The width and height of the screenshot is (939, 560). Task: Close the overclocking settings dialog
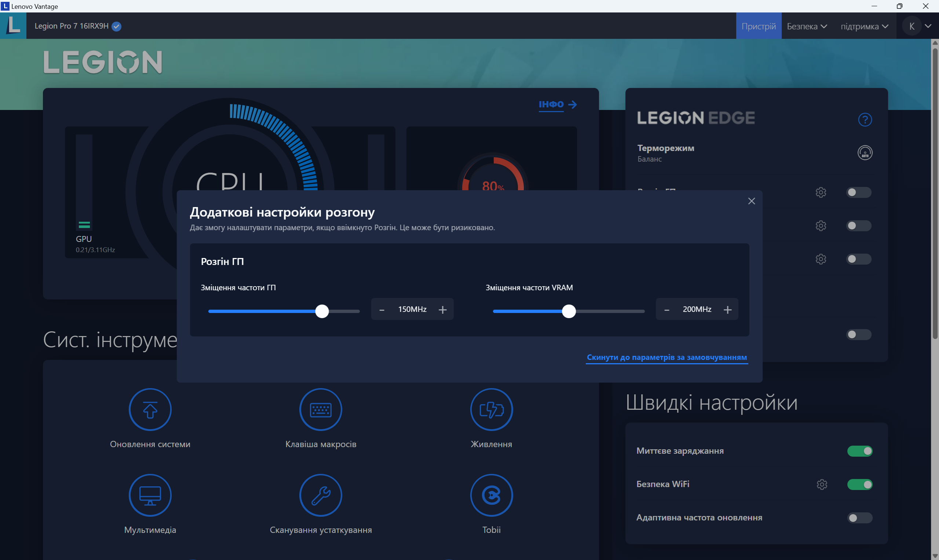point(751,201)
